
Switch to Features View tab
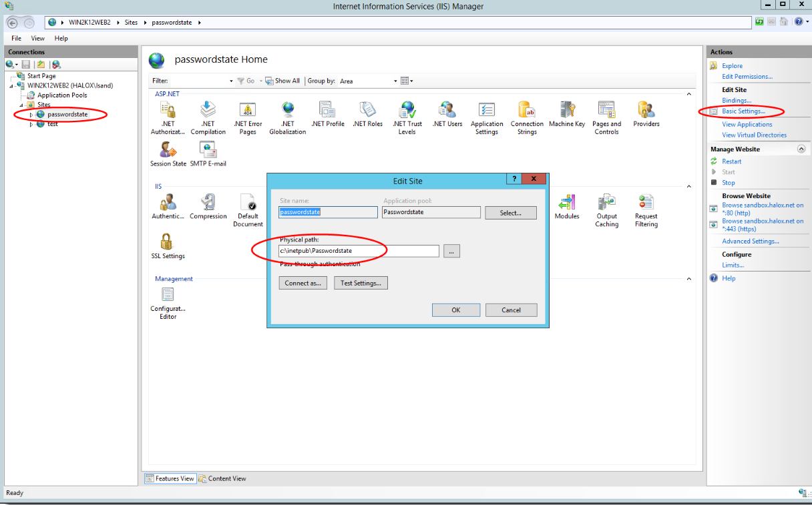171,478
